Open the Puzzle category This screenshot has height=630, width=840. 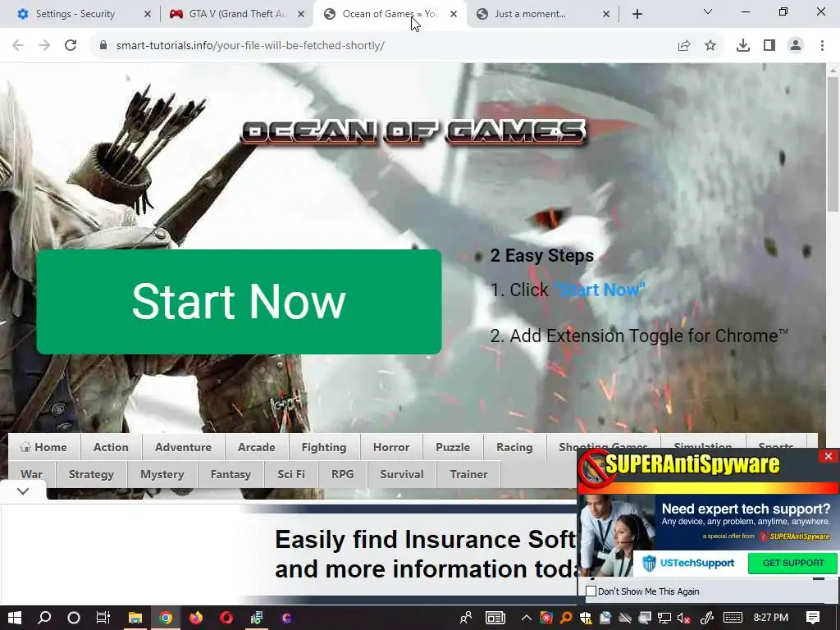tap(453, 447)
